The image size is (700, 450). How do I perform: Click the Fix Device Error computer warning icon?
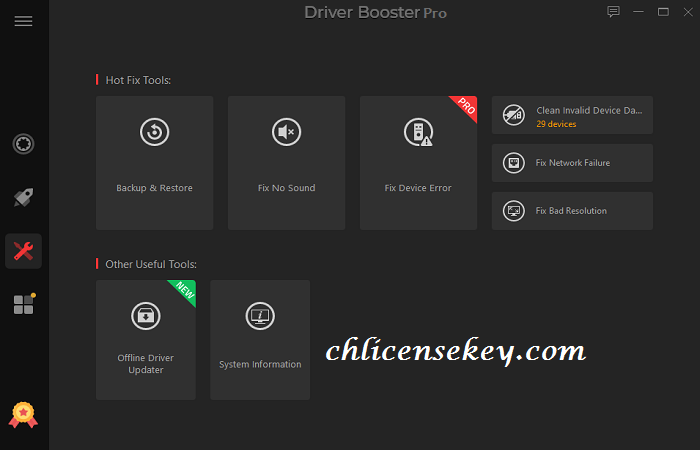[418, 132]
